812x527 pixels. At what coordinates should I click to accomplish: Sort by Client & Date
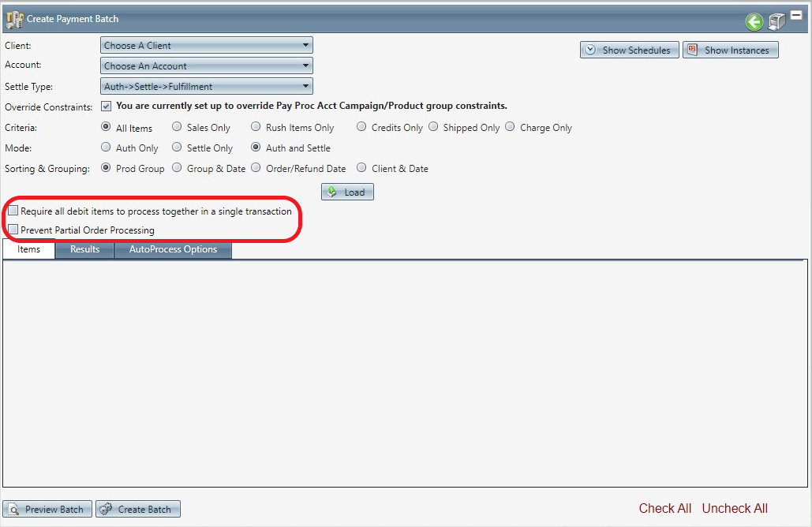pyautogui.click(x=361, y=168)
